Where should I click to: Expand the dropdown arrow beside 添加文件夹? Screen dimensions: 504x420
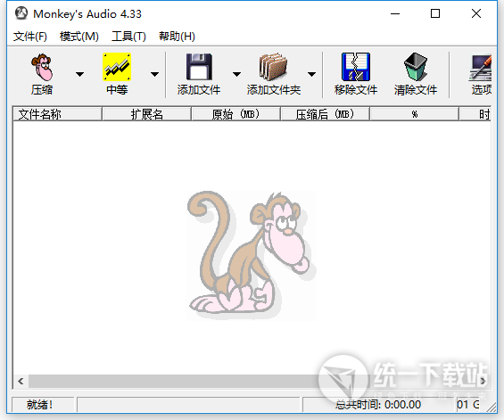(x=311, y=74)
